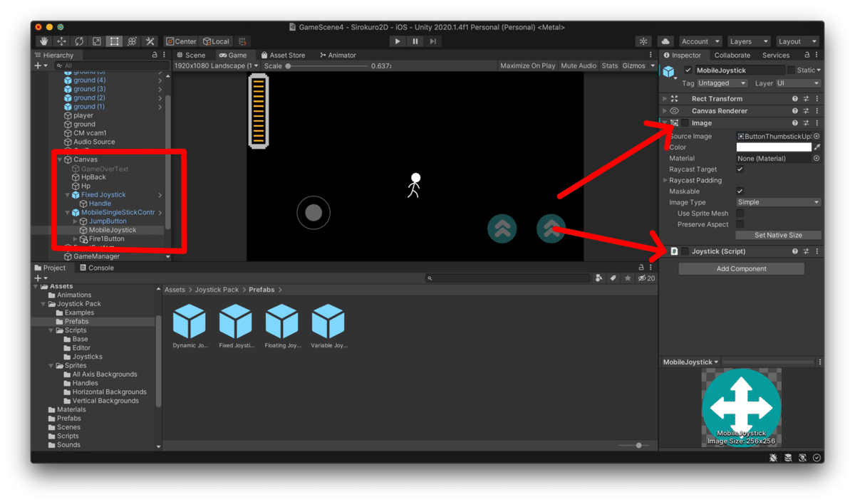Select the Transform tool
This screenshot has height=504, width=855.
(x=132, y=41)
